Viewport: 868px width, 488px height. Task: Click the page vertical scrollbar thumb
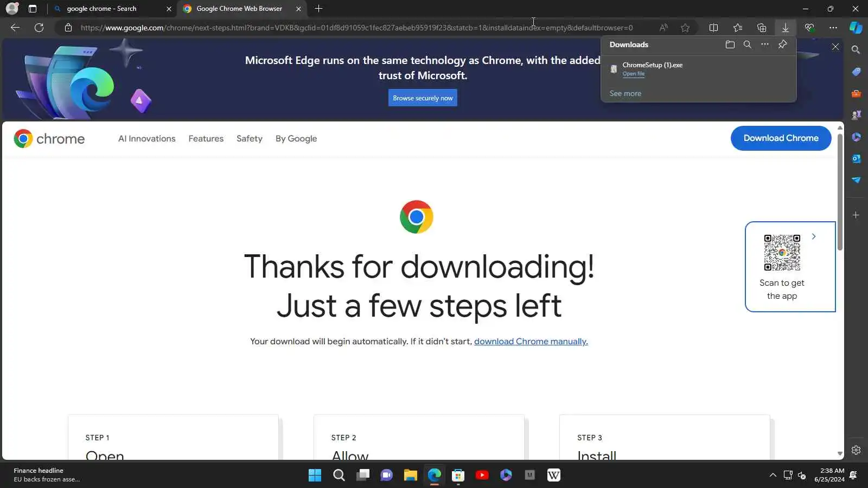[x=840, y=191]
